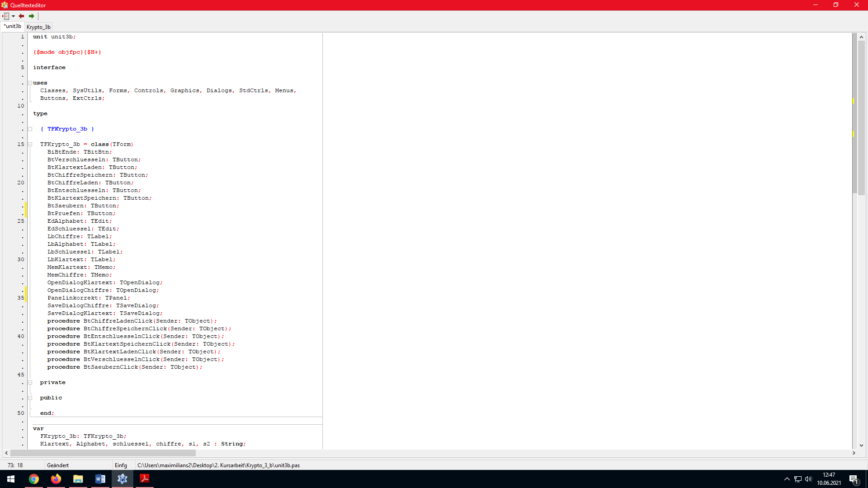Click the jump-to-procedure list icon
The width and height of the screenshot is (868, 488).
(x=6, y=16)
